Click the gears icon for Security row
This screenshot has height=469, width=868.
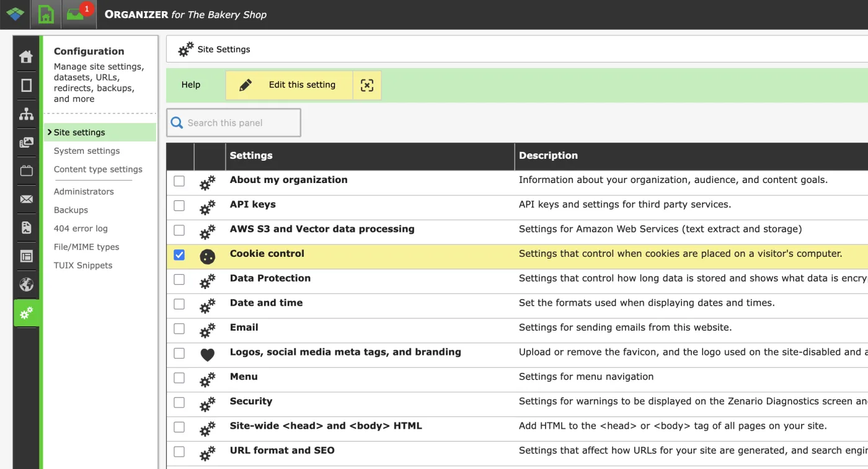(207, 404)
